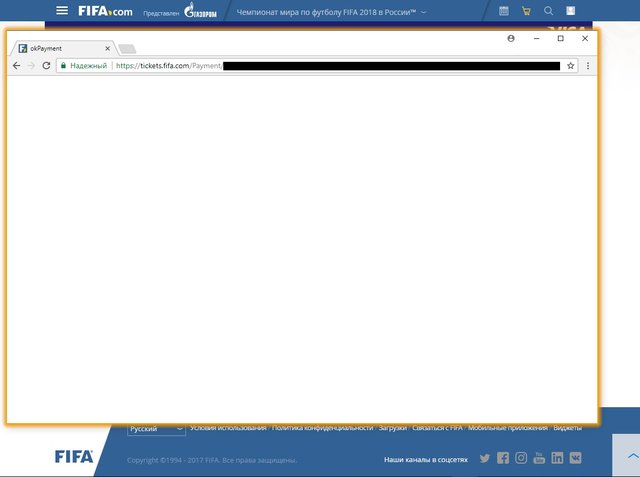The height and width of the screenshot is (477, 640).
Task: Click the shopping cart icon
Action: pos(526,11)
